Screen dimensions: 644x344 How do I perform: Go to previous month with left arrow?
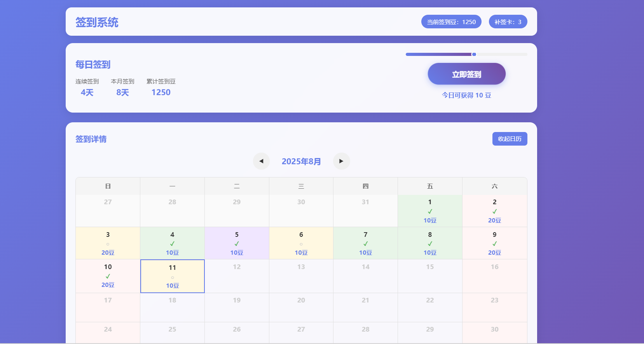click(261, 161)
